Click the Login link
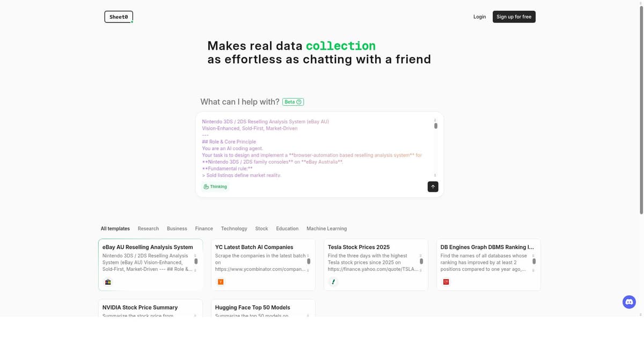Viewport: 644px width, 362px height. tap(479, 17)
